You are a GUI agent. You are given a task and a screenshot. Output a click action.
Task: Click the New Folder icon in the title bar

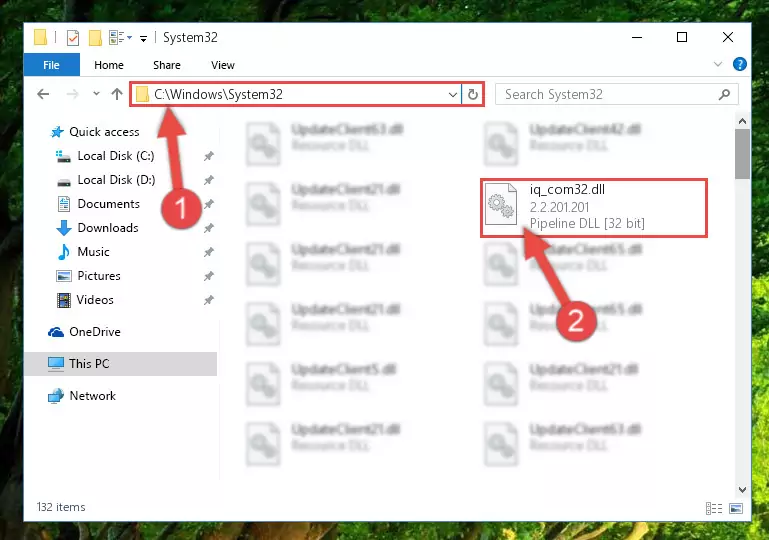(95, 37)
